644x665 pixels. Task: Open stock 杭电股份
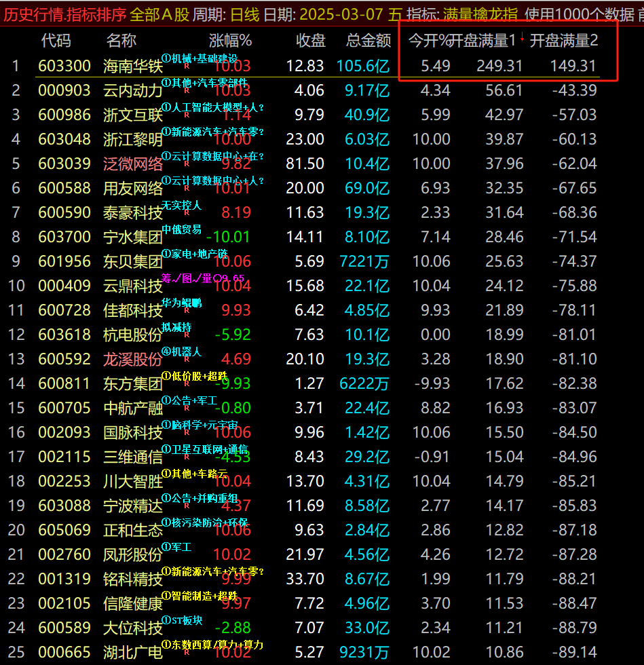pos(133,335)
